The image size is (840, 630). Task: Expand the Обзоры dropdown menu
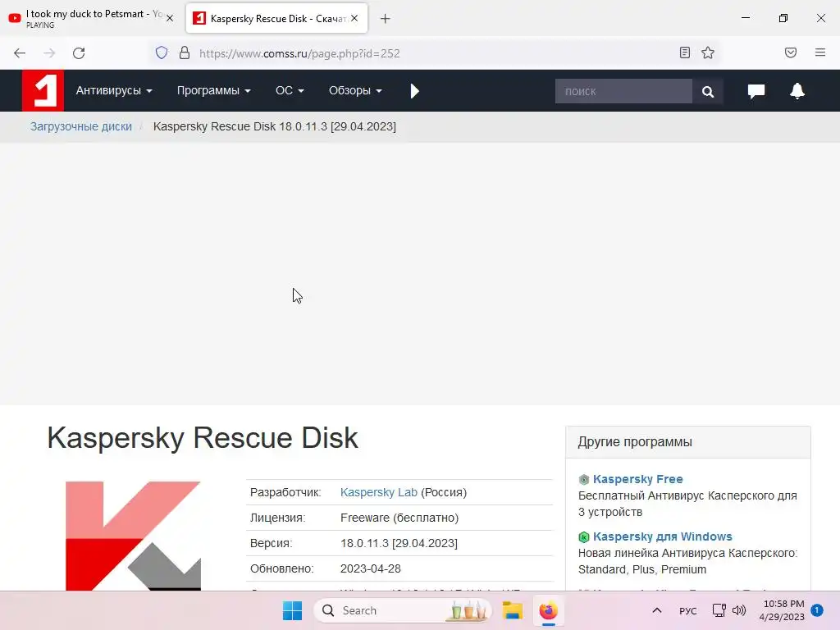(355, 90)
